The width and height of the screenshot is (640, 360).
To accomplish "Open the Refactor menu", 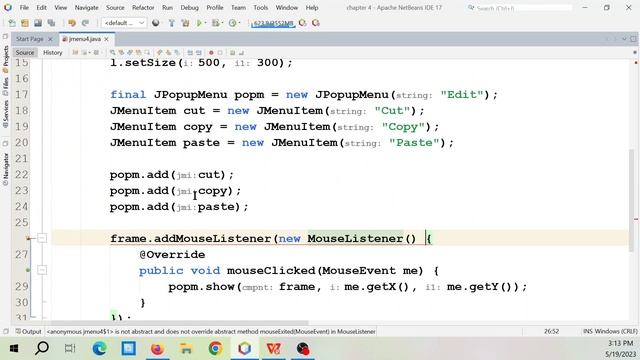I will pos(143,7).
